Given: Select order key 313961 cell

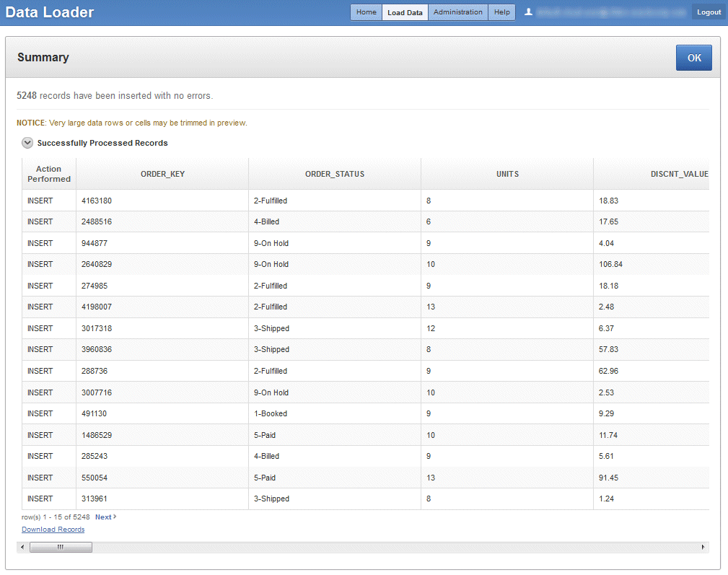Looking at the screenshot, I should tap(162, 499).
